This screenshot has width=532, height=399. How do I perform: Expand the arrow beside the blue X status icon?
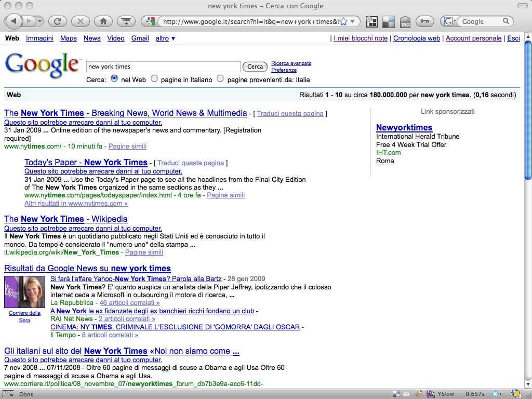[x=501, y=394]
